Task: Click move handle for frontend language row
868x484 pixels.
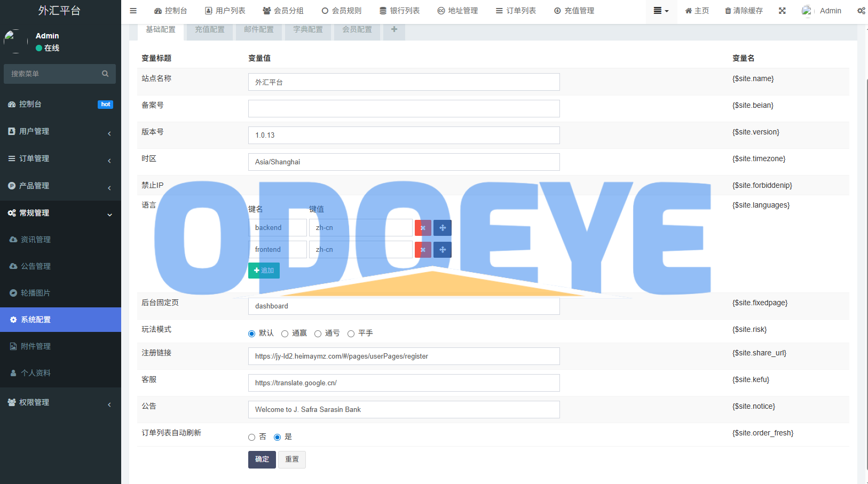Action: (x=443, y=250)
